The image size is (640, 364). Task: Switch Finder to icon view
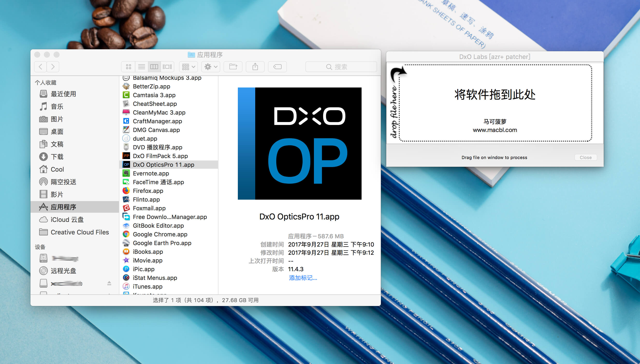129,67
